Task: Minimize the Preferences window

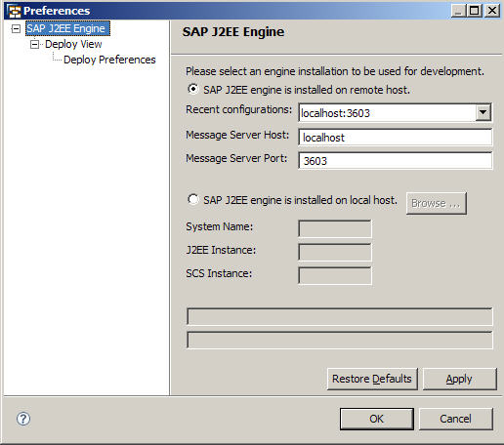Action: click(458, 11)
